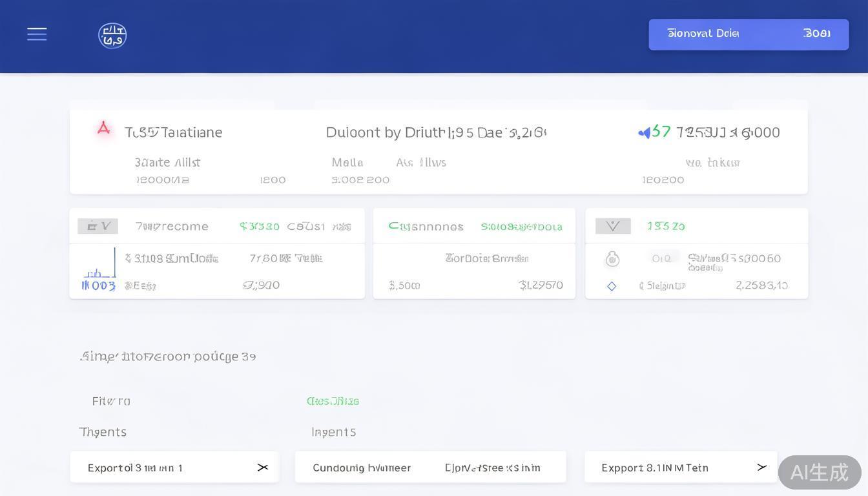Click the green link next to Filter row

tap(333, 401)
